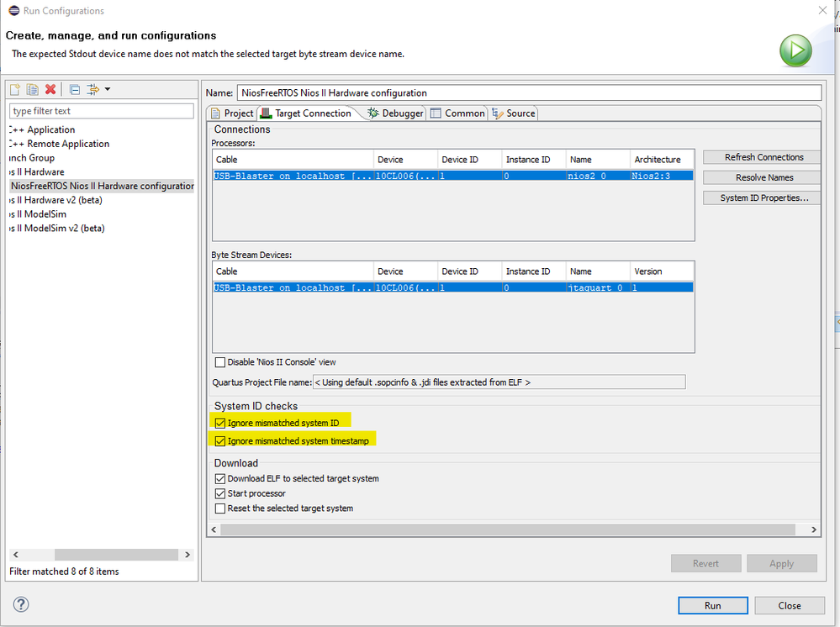Screen dimensions: 840x627
Task: Click the Quartus Project File name field
Action: point(499,382)
